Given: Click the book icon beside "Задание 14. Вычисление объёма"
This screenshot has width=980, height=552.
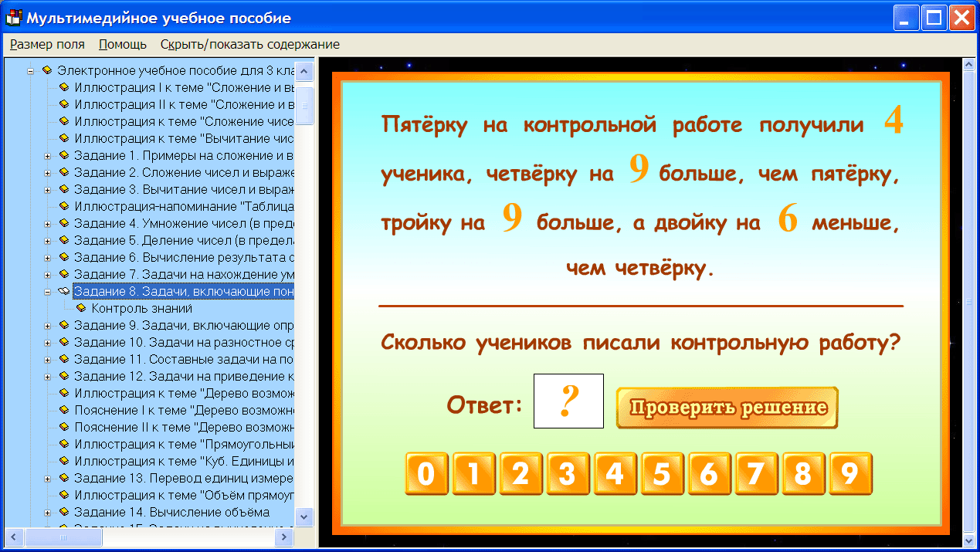Looking at the screenshot, I should pos(65,511).
